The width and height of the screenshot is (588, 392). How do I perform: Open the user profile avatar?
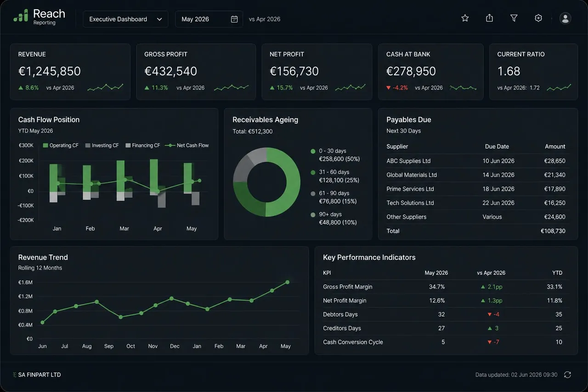565,18
